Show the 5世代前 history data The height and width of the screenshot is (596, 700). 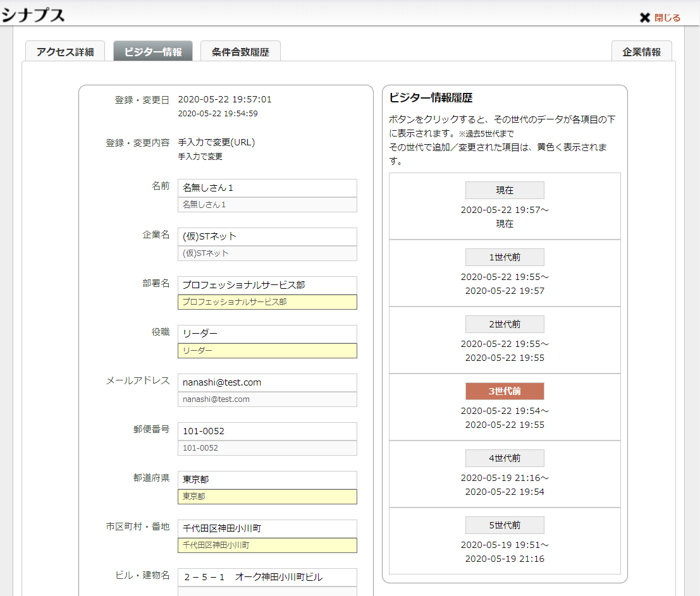pyautogui.click(x=505, y=525)
